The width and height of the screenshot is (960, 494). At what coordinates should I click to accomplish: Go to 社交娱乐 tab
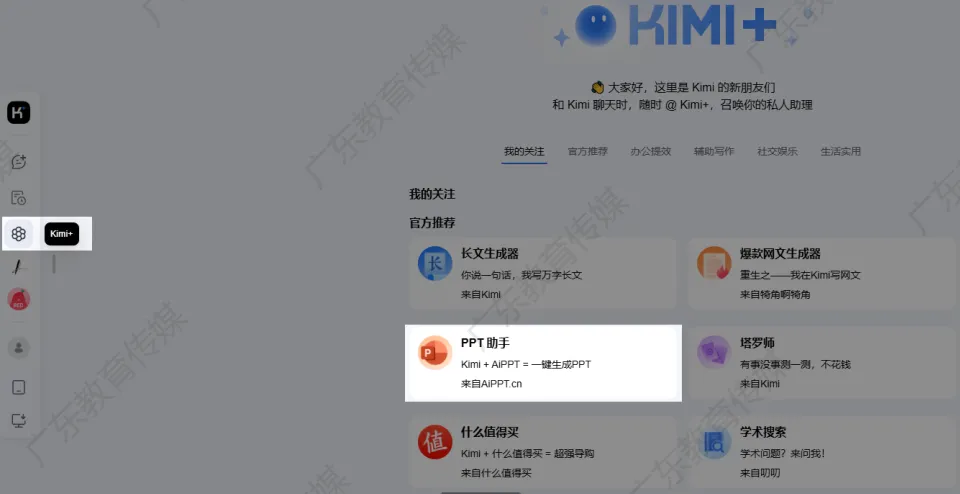point(777,152)
